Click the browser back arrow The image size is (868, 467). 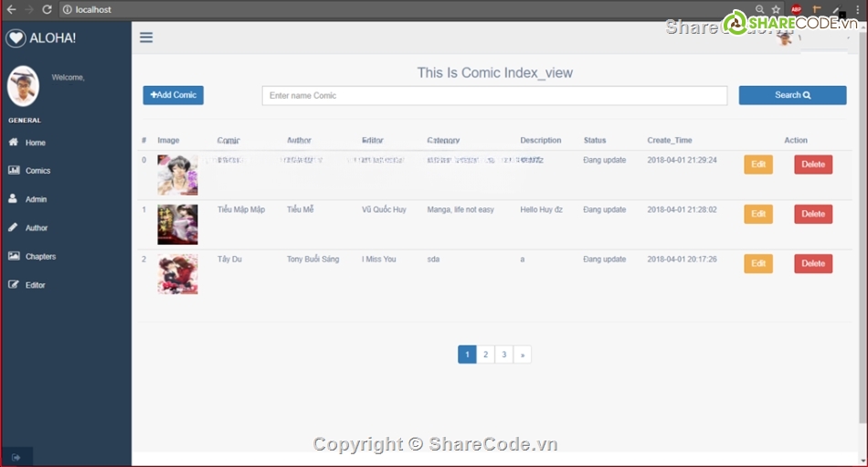[11, 9]
